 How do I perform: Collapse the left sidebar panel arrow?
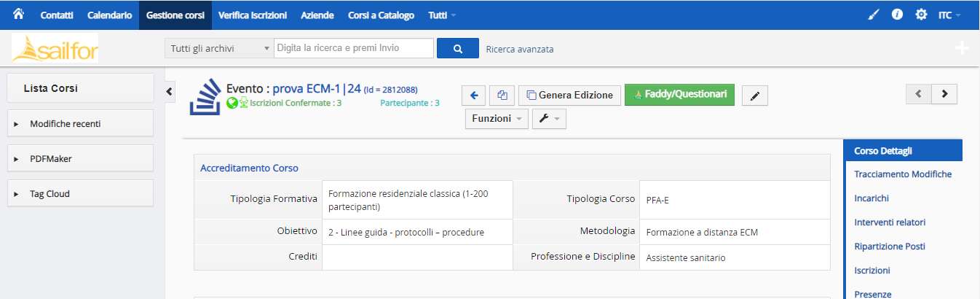pos(169,91)
